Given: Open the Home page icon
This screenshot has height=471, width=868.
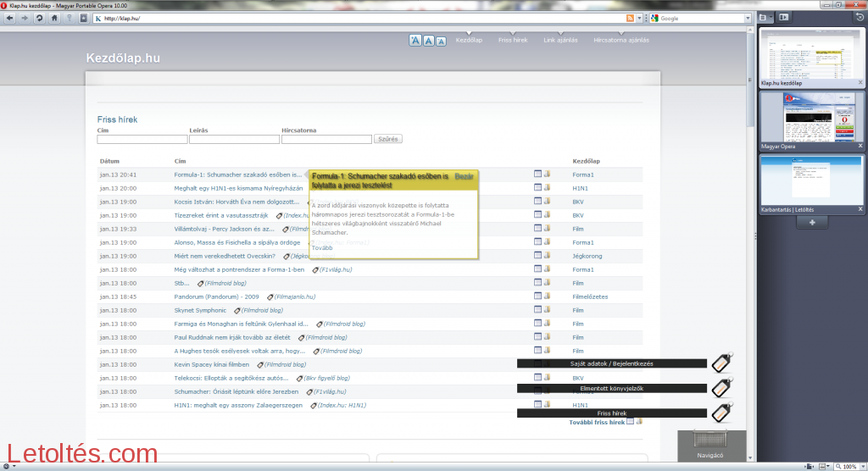Looking at the screenshot, I should pos(54,19).
